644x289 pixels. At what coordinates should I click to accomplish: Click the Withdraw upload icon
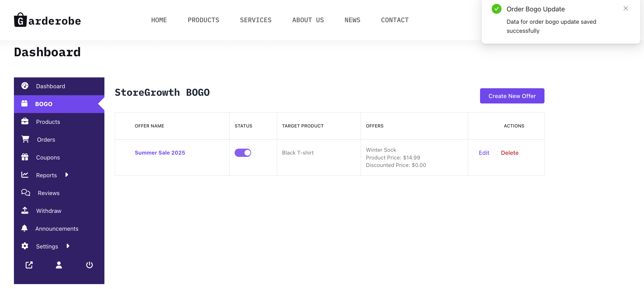click(25, 210)
